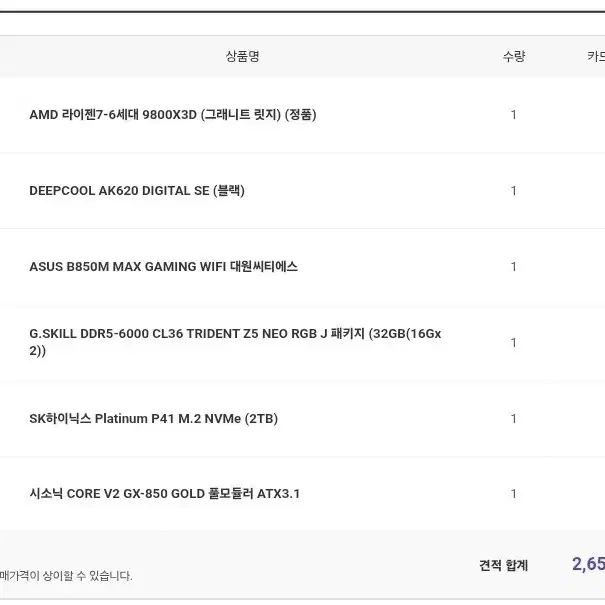This screenshot has height=605, width=605.
Task: Click the quantity for AMD 라이젠7 row
Action: [514, 115]
